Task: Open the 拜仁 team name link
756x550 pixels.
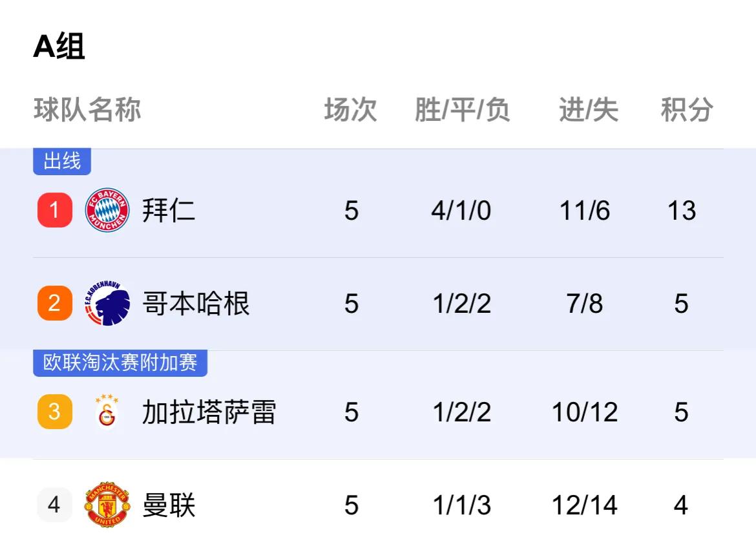Action: click(x=168, y=210)
